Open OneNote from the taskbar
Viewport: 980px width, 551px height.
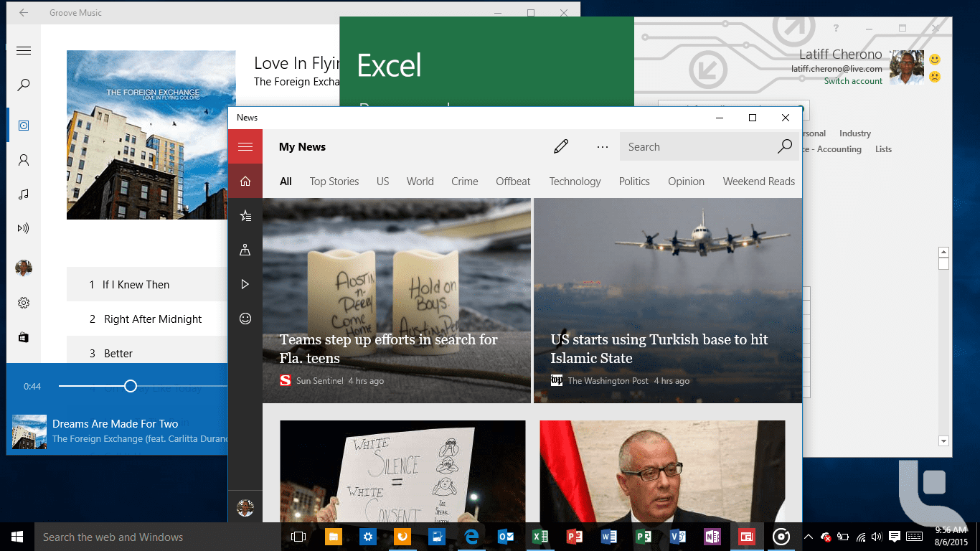point(712,537)
